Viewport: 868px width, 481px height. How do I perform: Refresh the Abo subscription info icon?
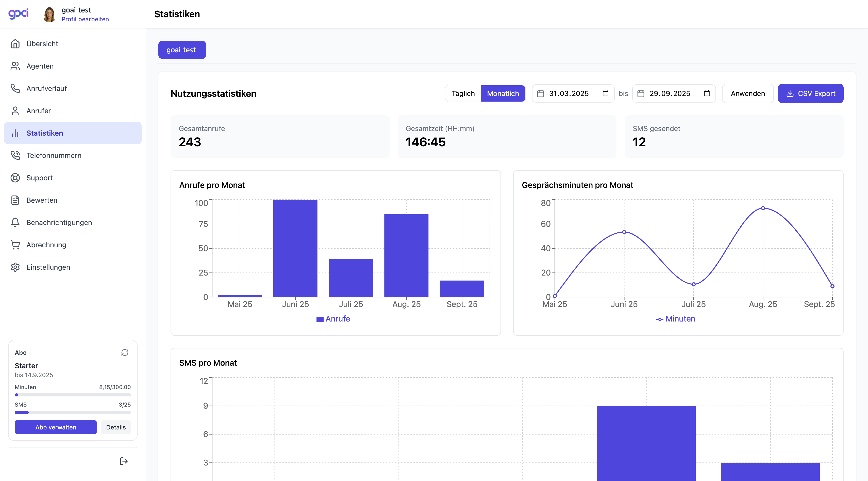point(125,352)
